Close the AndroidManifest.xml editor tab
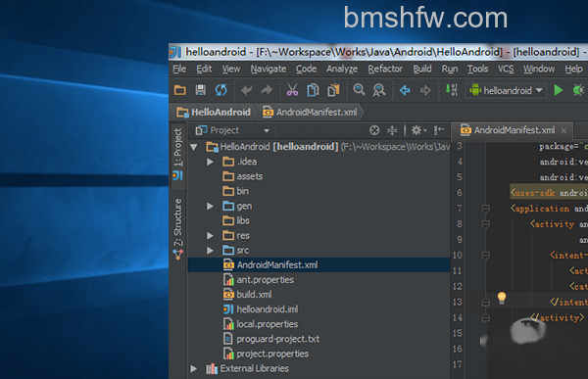 point(563,130)
